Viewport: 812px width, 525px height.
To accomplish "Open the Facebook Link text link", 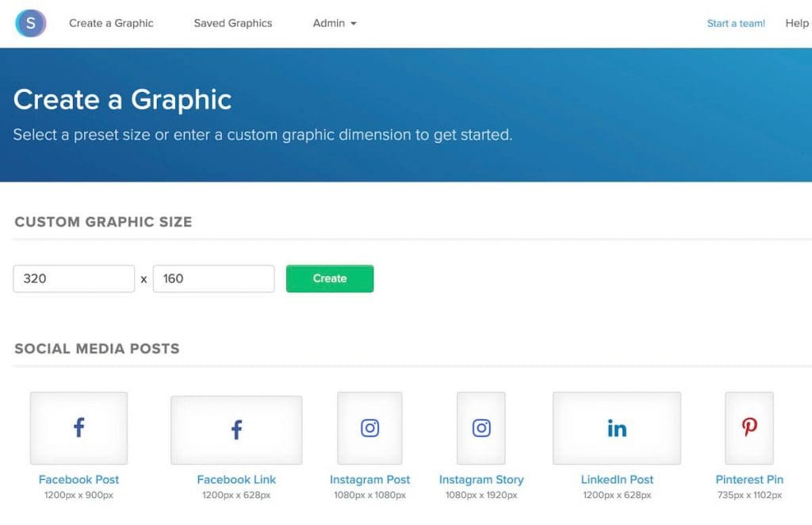I will click(236, 480).
